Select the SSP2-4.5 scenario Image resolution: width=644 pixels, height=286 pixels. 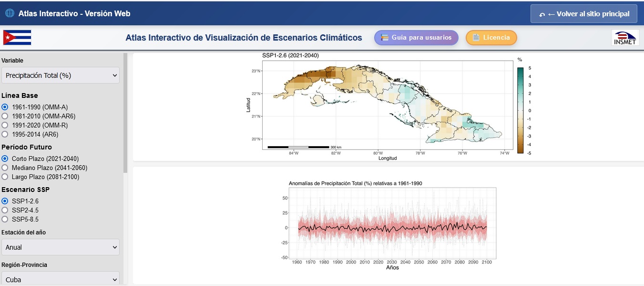[4, 210]
